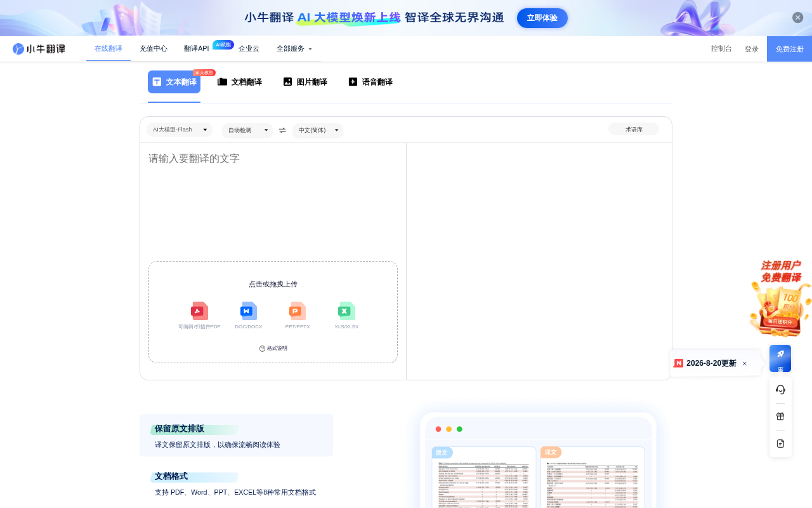812x508 pixels.
Task: Click the blue rocket floating button
Action: tap(780, 359)
